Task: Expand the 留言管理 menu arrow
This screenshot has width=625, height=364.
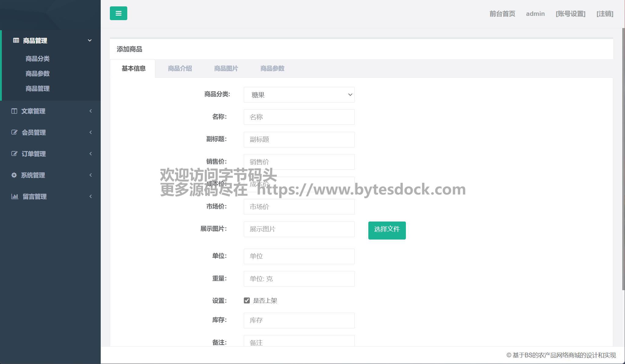Action: pyautogui.click(x=90, y=196)
